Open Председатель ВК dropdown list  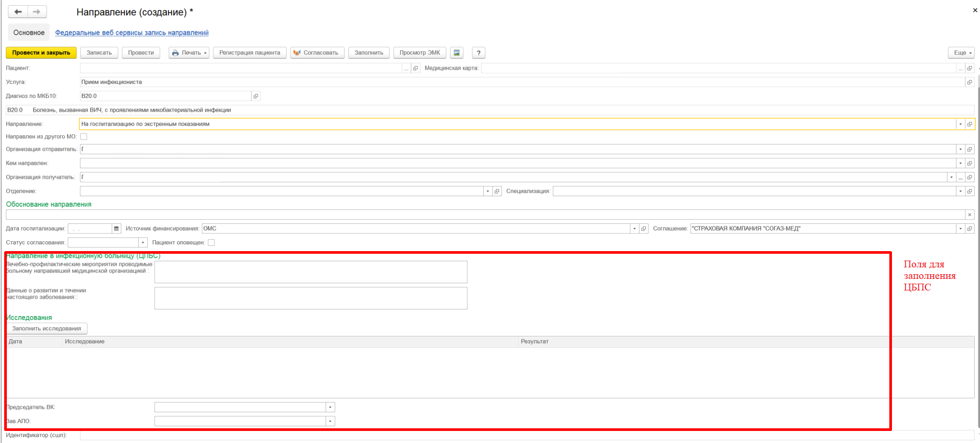(x=330, y=407)
